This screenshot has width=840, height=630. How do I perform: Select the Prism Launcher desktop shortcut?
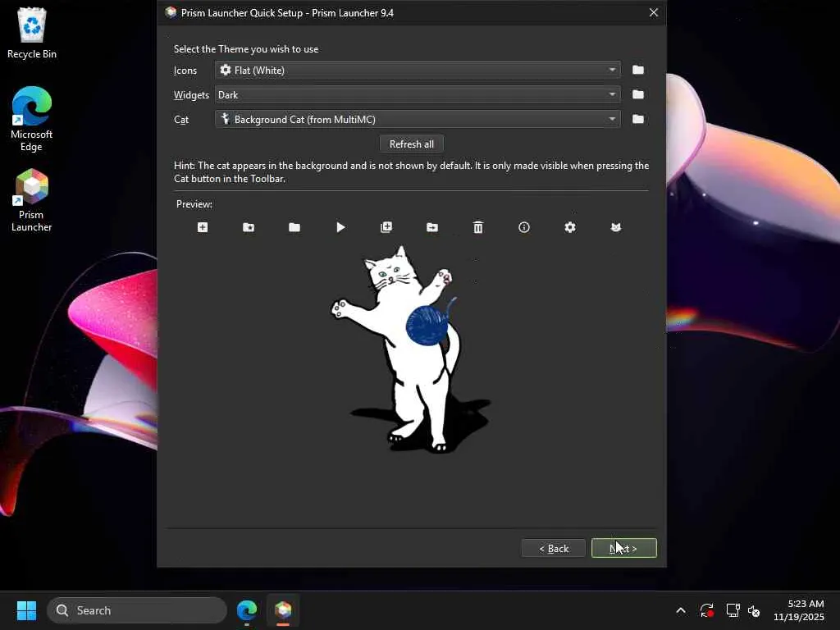pos(32,200)
